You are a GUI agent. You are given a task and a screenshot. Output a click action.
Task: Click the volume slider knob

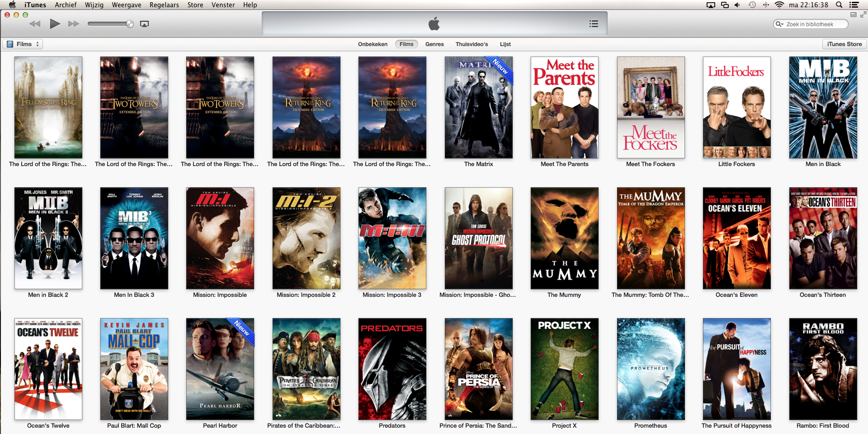(x=130, y=24)
